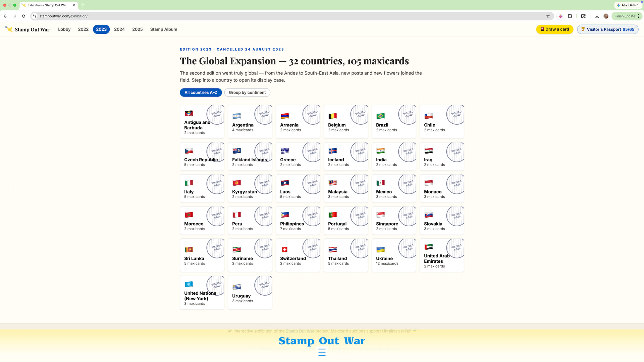
Task: Click the Morocco flag icon
Action: coord(189,215)
